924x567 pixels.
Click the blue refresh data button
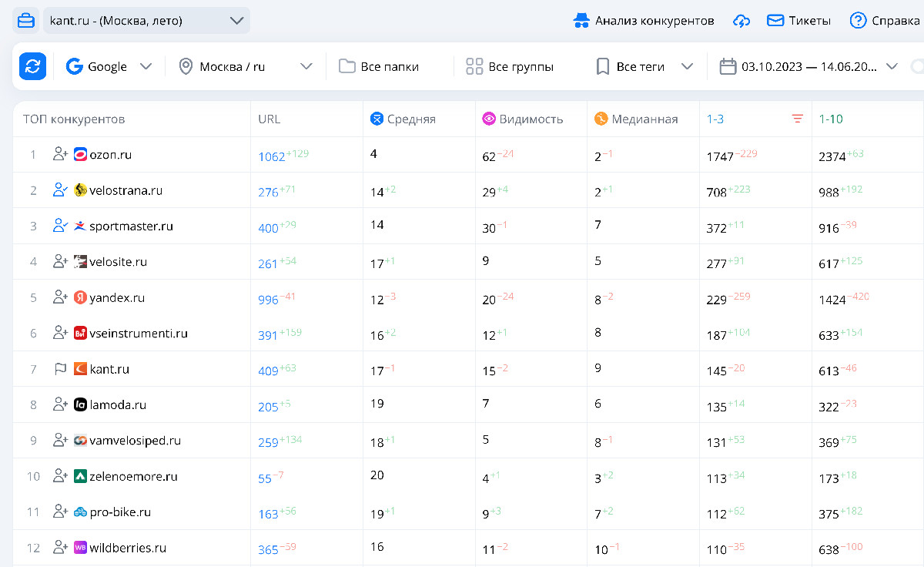click(32, 66)
